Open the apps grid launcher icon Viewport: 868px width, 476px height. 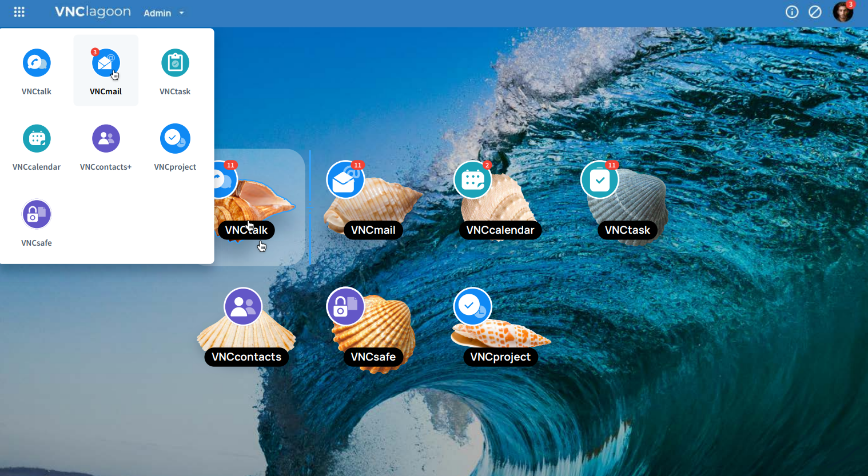(19, 12)
